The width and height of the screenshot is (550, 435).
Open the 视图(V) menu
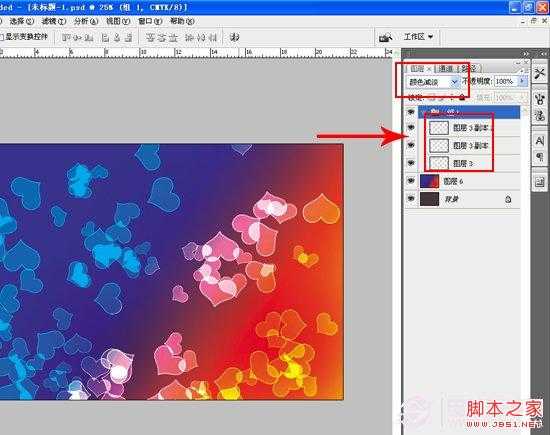(x=118, y=21)
